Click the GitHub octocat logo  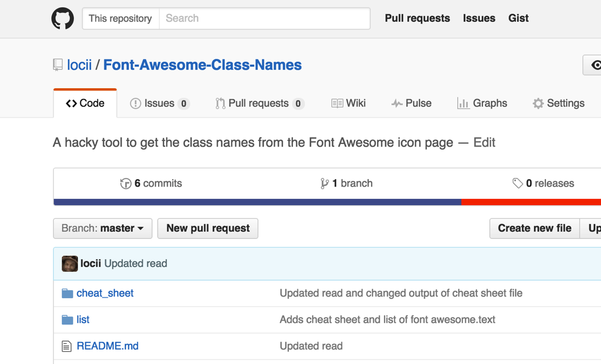point(63,18)
